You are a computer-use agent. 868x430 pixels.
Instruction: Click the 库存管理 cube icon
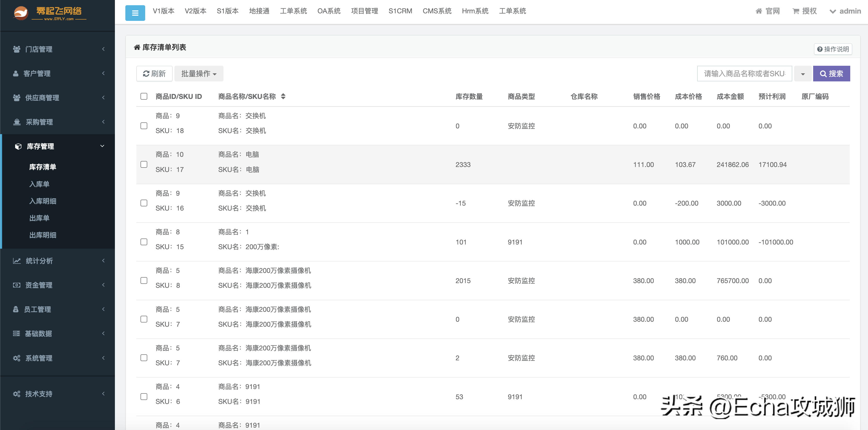click(18, 146)
